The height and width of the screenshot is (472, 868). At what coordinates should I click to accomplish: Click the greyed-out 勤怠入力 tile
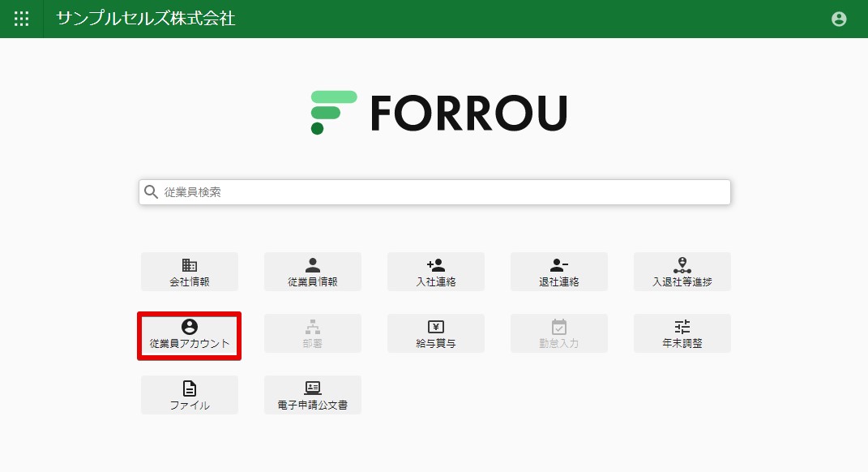[x=559, y=333]
